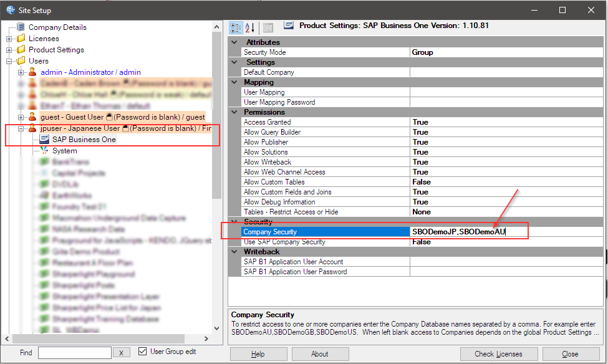Click the Categorized view icon in property toolbar

[x=236, y=27]
